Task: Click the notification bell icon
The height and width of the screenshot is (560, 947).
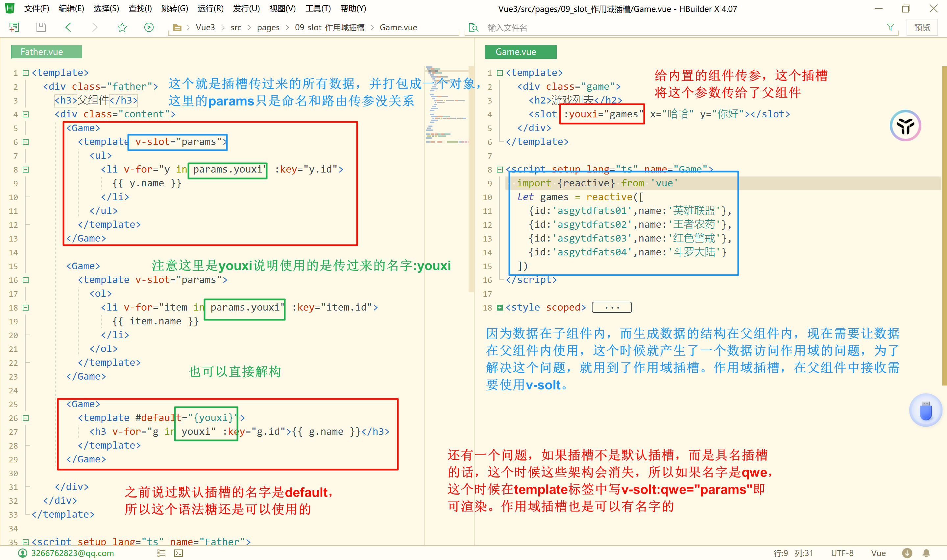Action: click(x=926, y=553)
